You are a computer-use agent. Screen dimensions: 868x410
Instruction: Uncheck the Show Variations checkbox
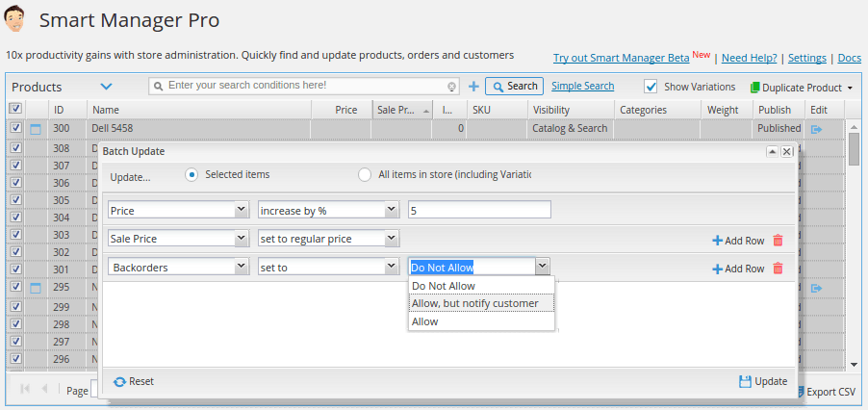click(651, 87)
